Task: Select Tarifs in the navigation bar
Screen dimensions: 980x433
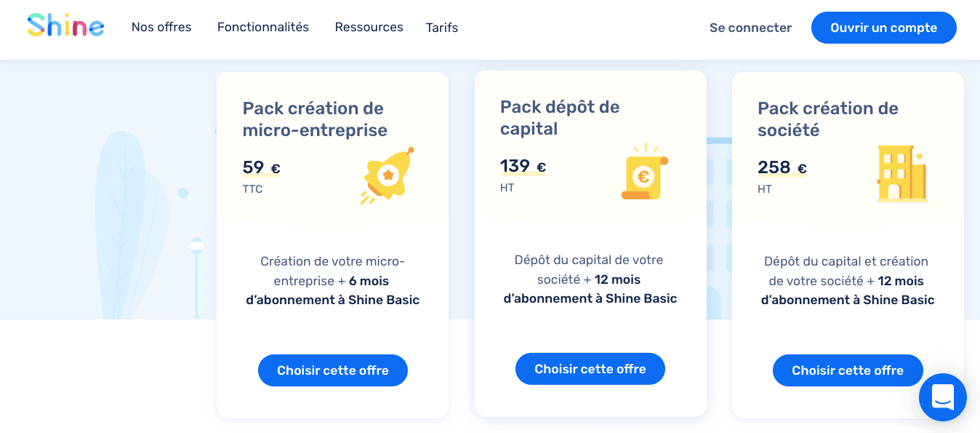Action: pos(441,27)
